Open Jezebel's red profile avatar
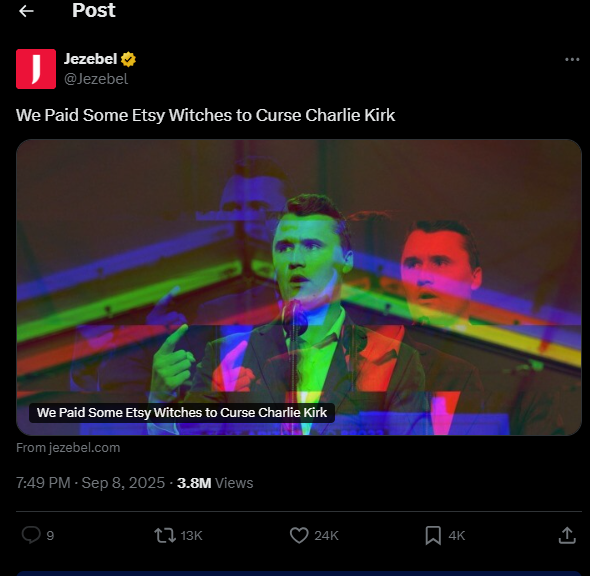The image size is (590, 576). (36, 69)
